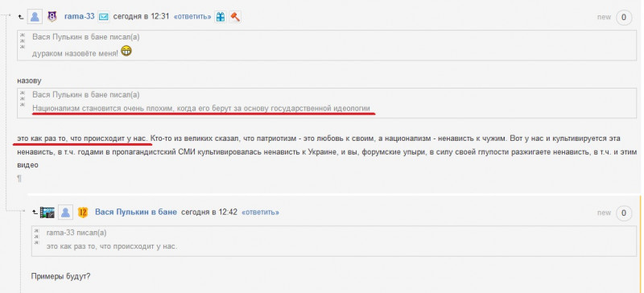The image size is (644, 293).
Task: Click quote marks icon of the Национализм quote
Action: pos(23,99)
